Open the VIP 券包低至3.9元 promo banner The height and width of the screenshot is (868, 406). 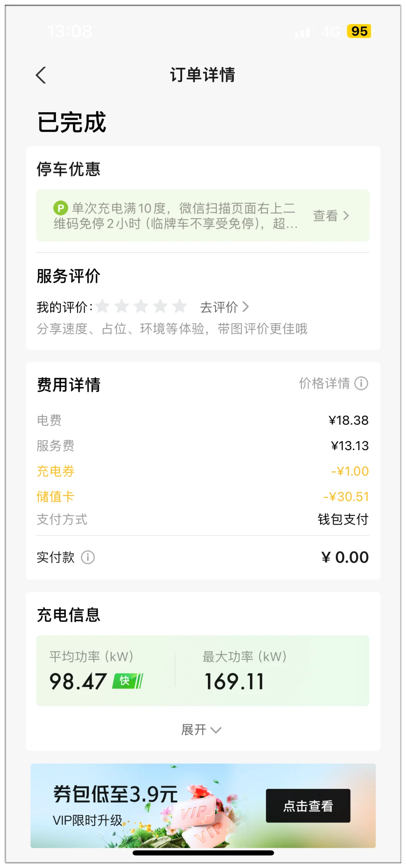coord(203,806)
